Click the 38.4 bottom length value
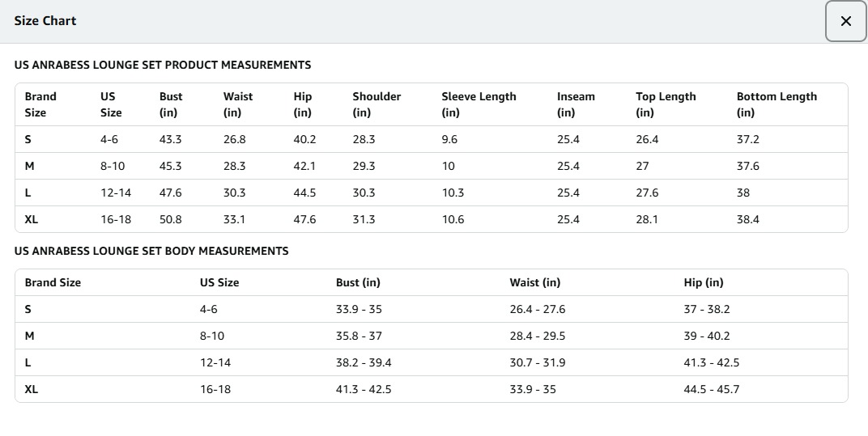Viewport: 868px width, 436px height. pyautogui.click(x=747, y=219)
